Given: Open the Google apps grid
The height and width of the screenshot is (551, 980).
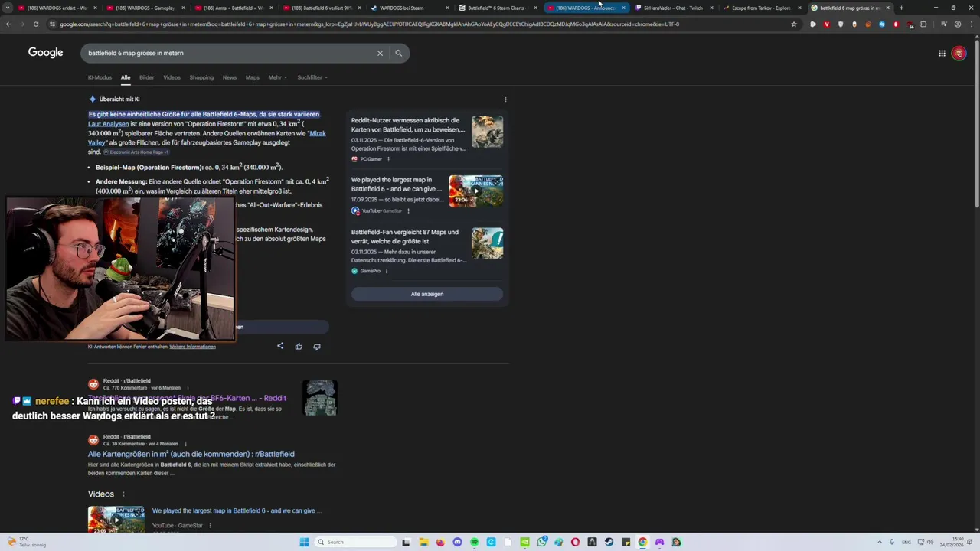Looking at the screenshot, I should tap(942, 53).
